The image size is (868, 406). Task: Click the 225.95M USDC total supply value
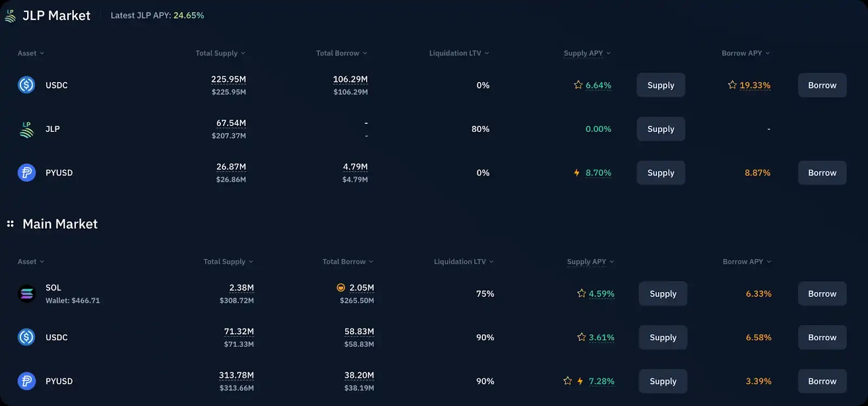click(x=228, y=79)
